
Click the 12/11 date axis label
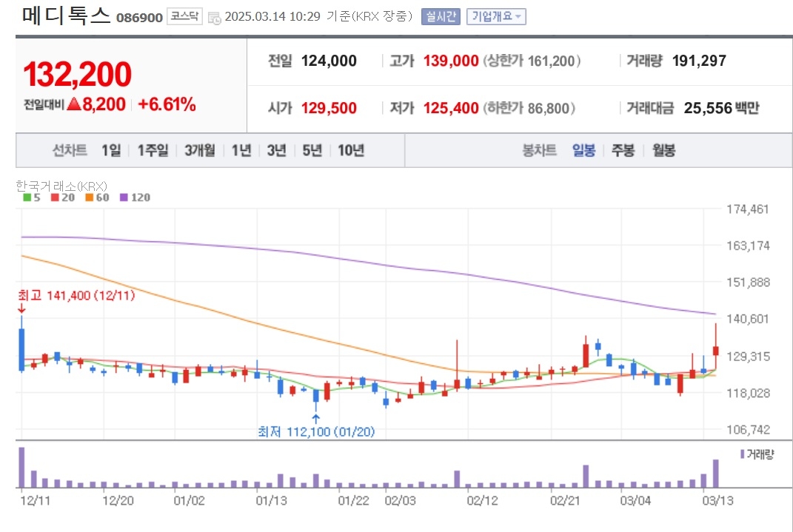36,501
